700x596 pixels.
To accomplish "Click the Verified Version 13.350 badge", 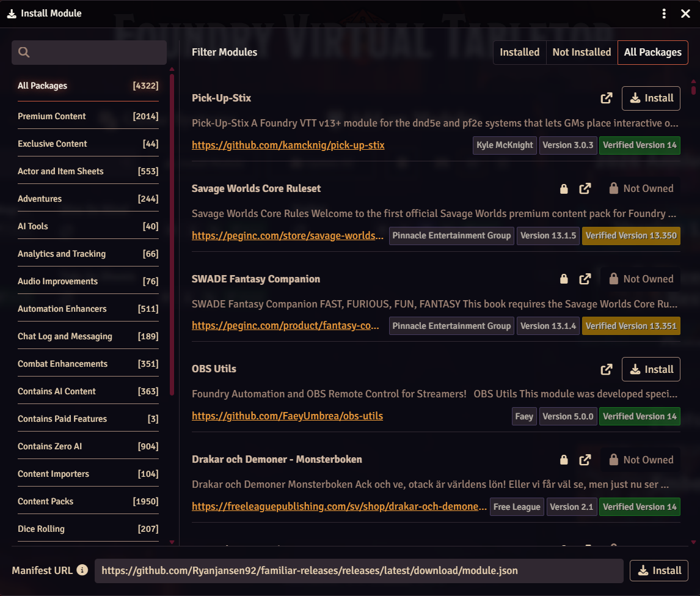I will [631, 235].
